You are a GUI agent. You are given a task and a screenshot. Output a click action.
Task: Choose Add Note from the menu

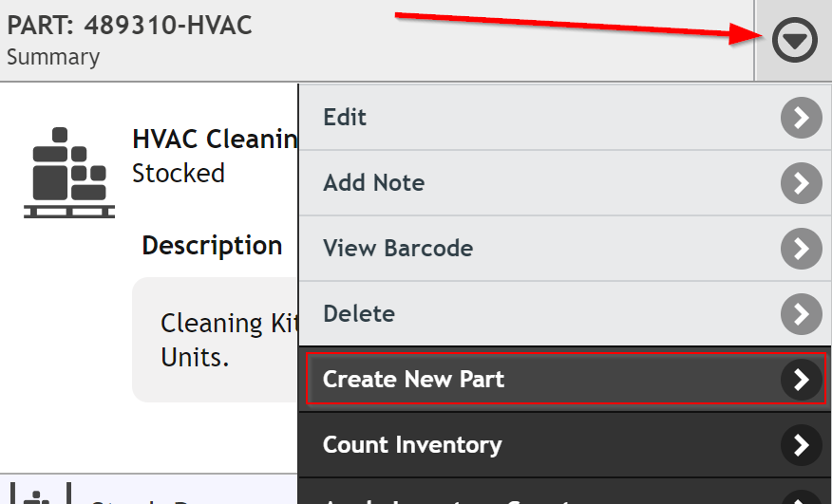point(565,183)
